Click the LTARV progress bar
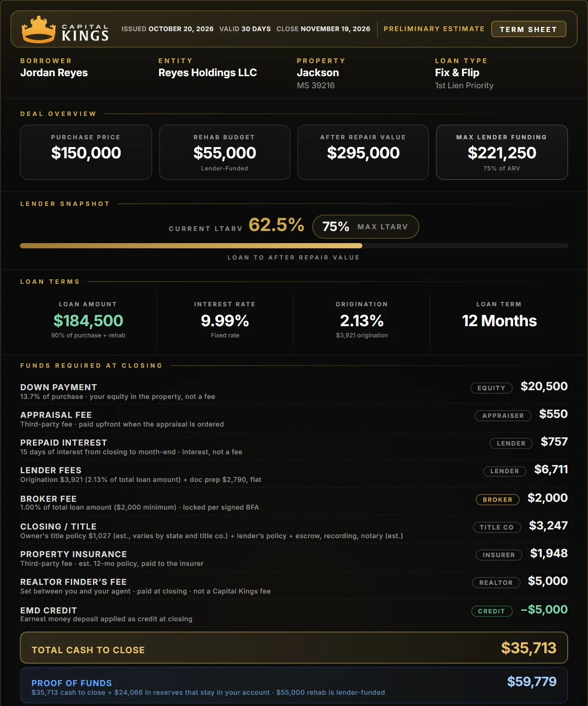The height and width of the screenshot is (706, 588). click(294, 246)
